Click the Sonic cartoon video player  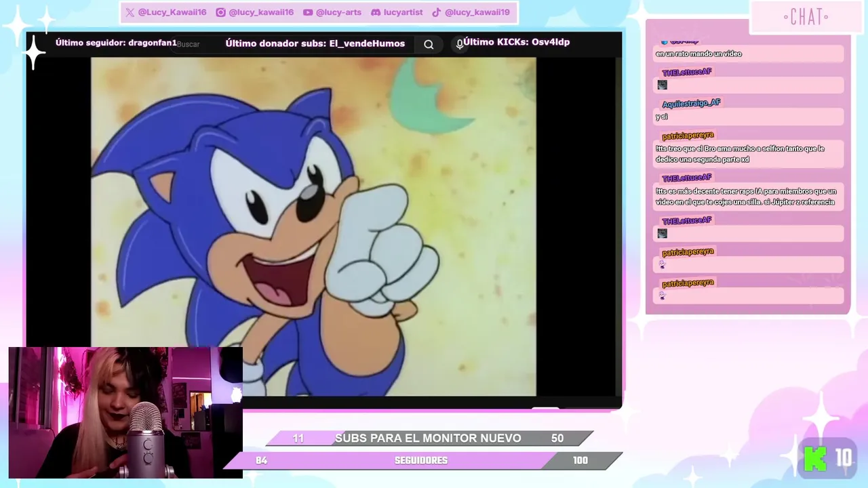pyautogui.click(x=313, y=226)
